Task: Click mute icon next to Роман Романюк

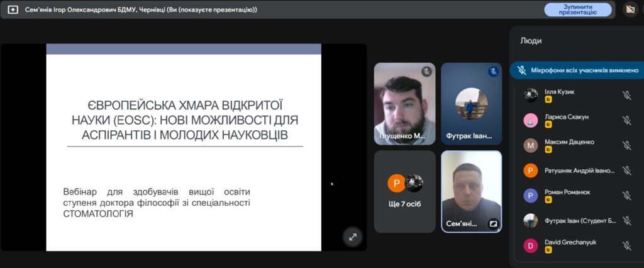Action: tap(626, 196)
